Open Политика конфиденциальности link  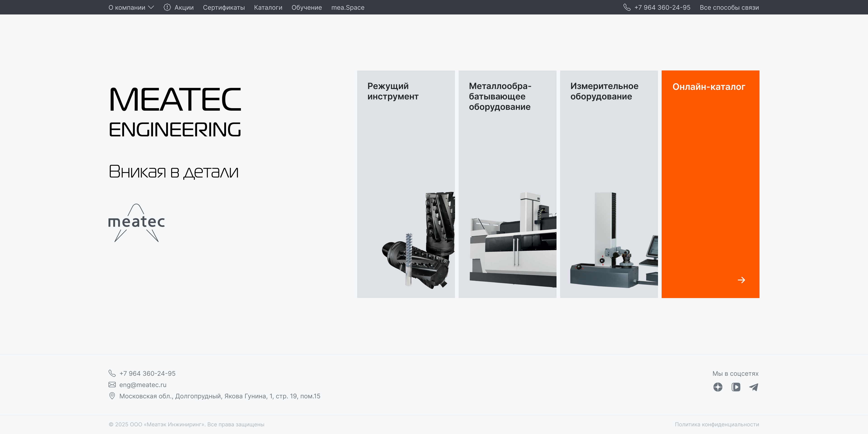click(x=717, y=424)
